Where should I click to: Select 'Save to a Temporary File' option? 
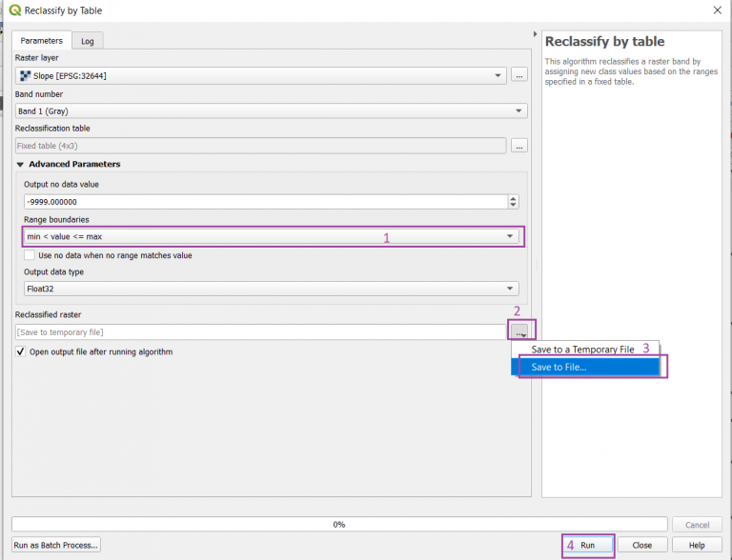pos(582,350)
